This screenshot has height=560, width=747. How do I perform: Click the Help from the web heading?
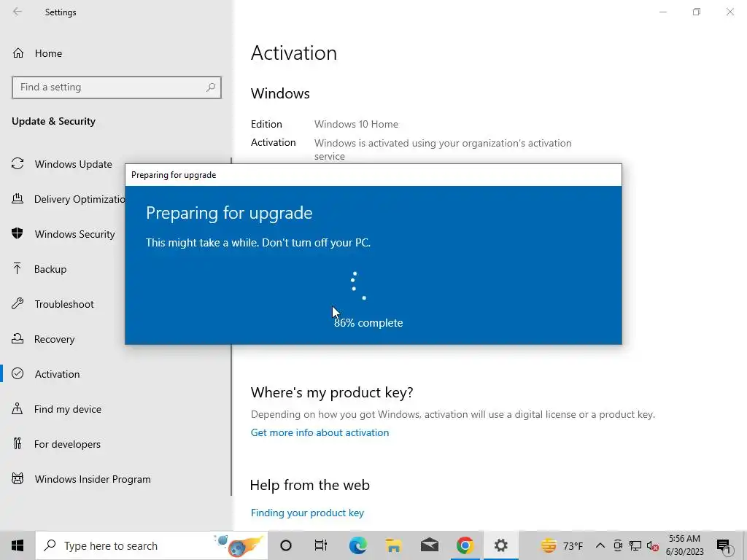[x=309, y=485]
